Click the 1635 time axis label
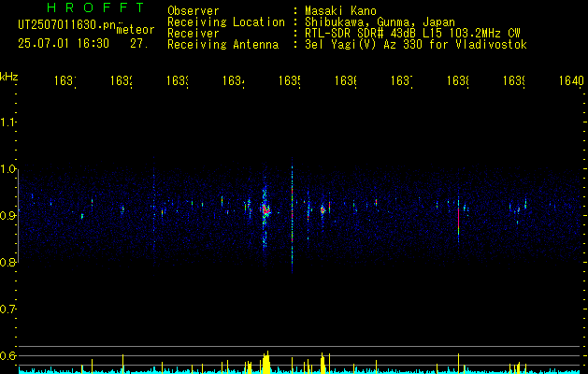This screenshot has height=374, width=588. pyautogui.click(x=290, y=80)
